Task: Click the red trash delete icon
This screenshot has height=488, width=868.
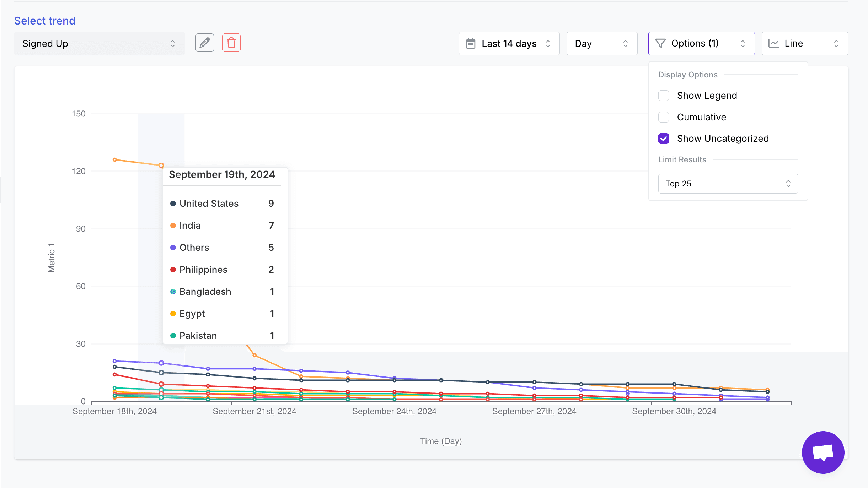Action: (231, 43)
